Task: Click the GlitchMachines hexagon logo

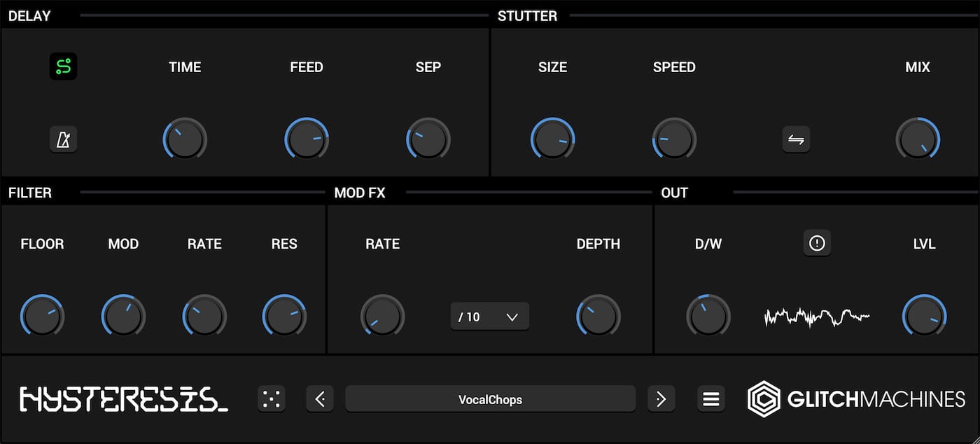Action: [x=764, y=399]
